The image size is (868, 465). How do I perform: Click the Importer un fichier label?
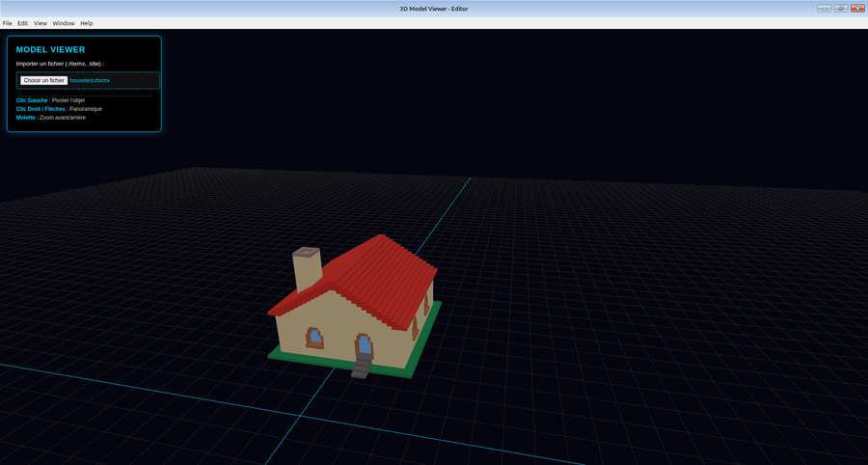(60, 64)
